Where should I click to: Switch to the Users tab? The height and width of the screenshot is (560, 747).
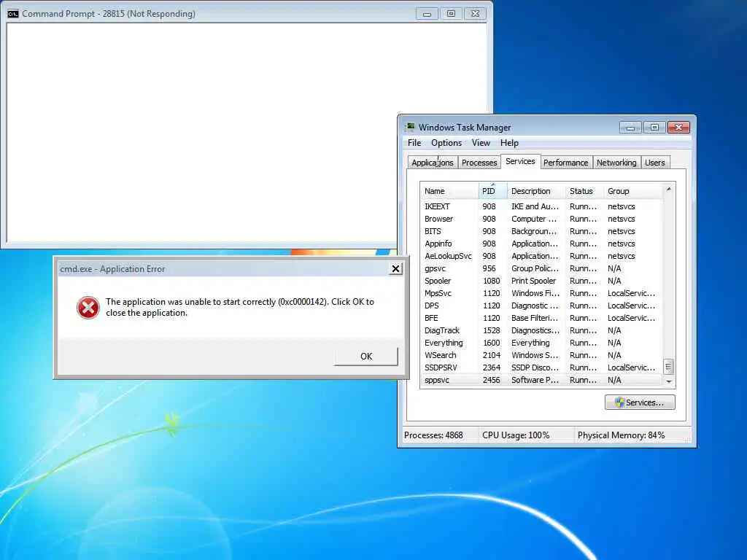click(x=655, y=163)
